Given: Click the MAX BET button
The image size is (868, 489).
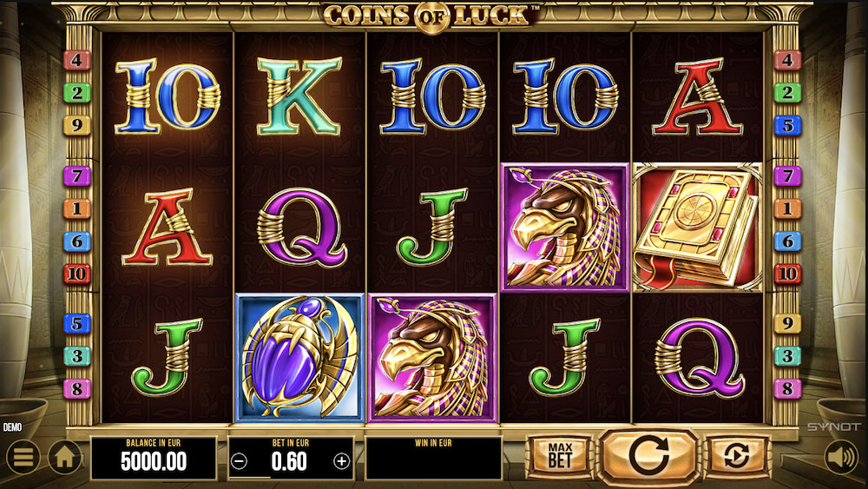Looking at the screenshot, I should 560,456.
